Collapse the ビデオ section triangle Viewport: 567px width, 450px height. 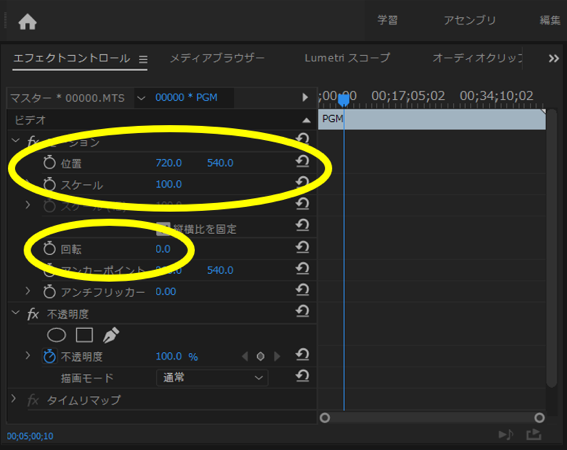click(306, 120)
